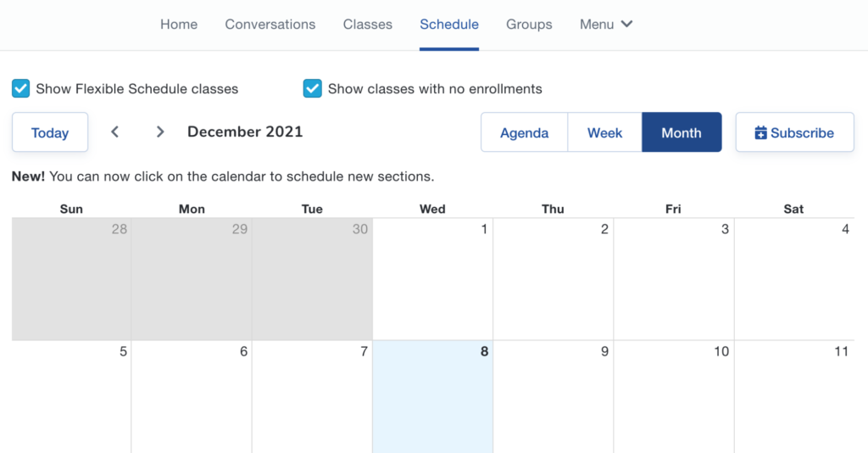
Task: Open the Home tab
Action: 179,25
